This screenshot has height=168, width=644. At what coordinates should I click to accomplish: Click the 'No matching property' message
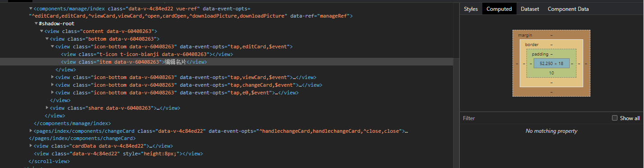[552, 131]
